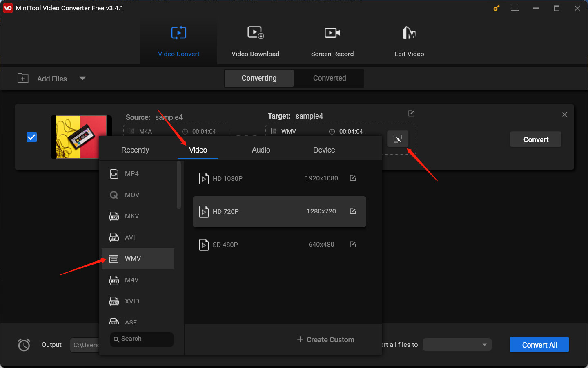This screenshot has height=368, width=588.
Task: Choose M4V format from the list
Action: [x=138, y=280]
